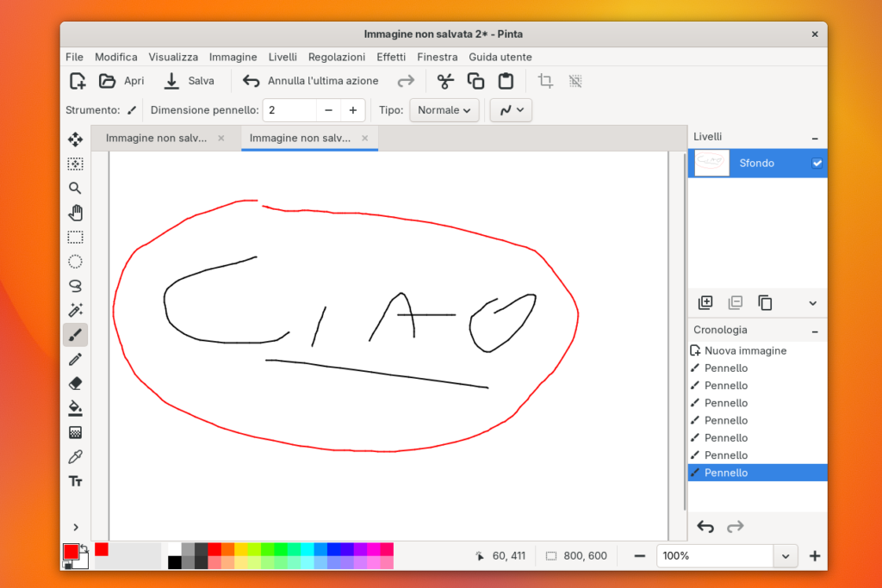Select the Eraser tool
The image size is (882, 588).
(x=76, y=383)
